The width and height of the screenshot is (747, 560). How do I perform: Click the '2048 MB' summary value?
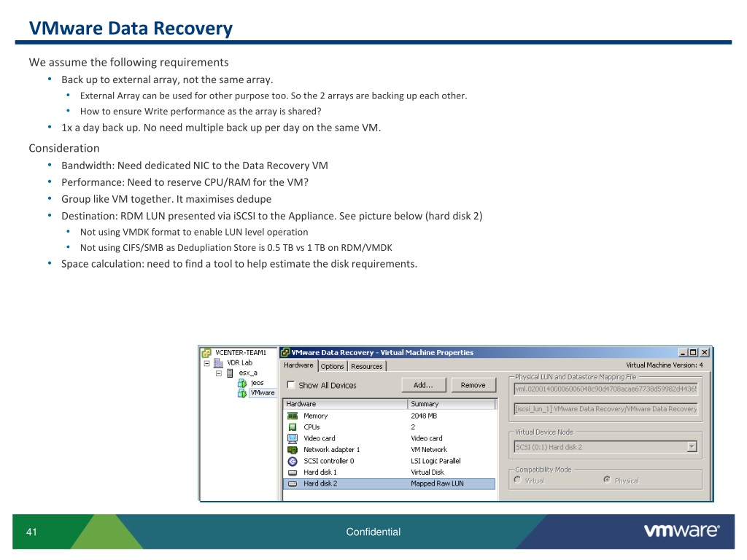point(424,416)
